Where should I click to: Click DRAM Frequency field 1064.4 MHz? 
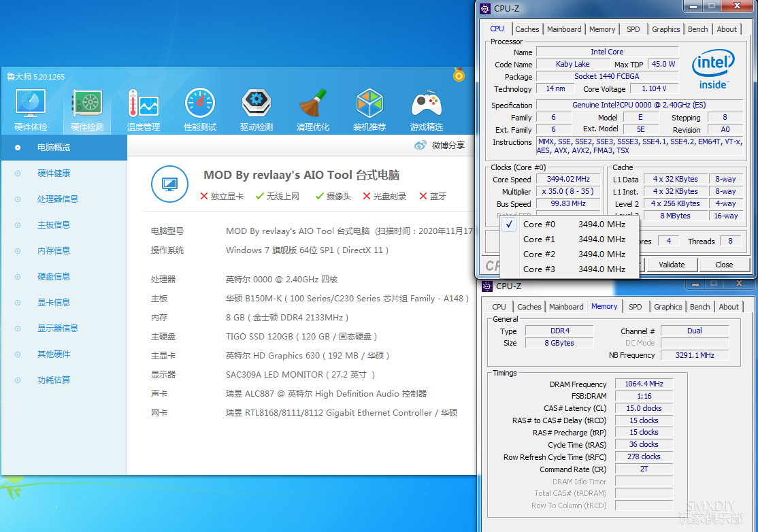point(644,384)
